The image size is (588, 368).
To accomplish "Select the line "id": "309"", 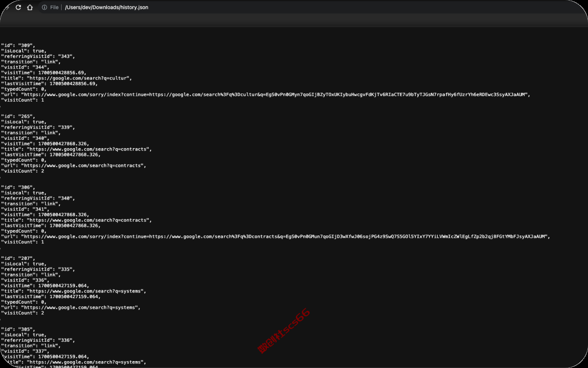I will pos(18,46).
